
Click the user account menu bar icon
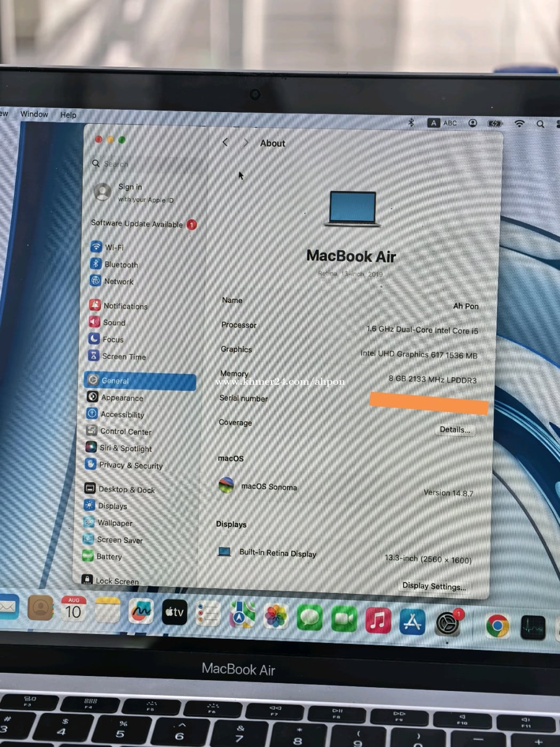click(473, 123)
